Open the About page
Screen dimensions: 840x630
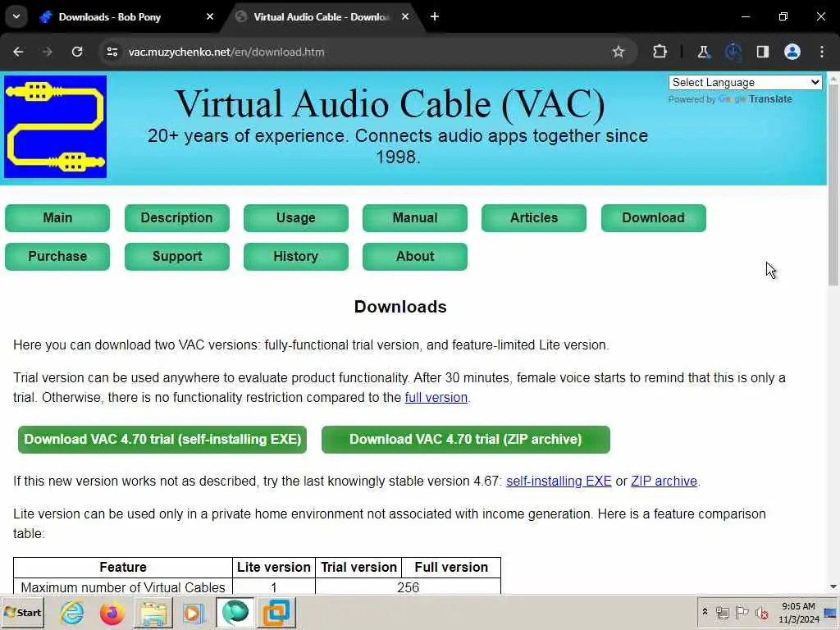(x=414, y=257)
